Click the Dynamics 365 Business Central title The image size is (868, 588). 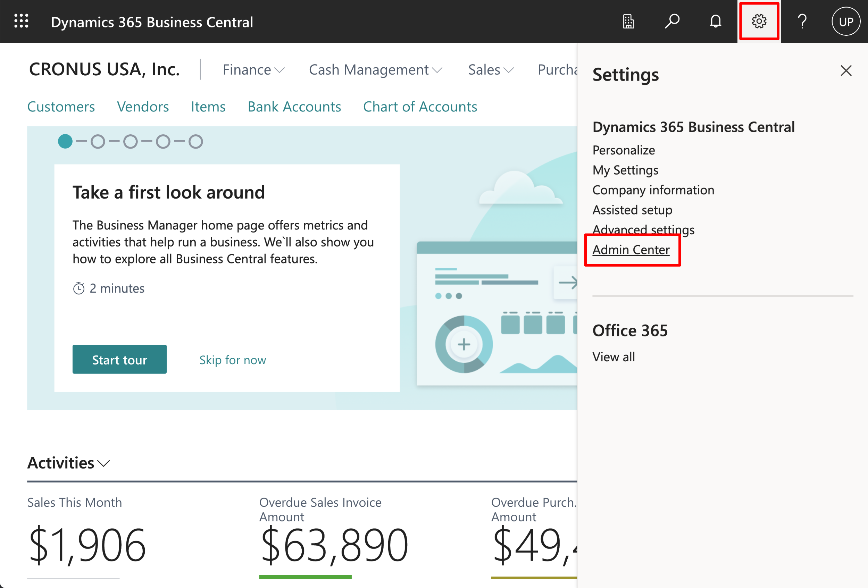click(152, 22)
